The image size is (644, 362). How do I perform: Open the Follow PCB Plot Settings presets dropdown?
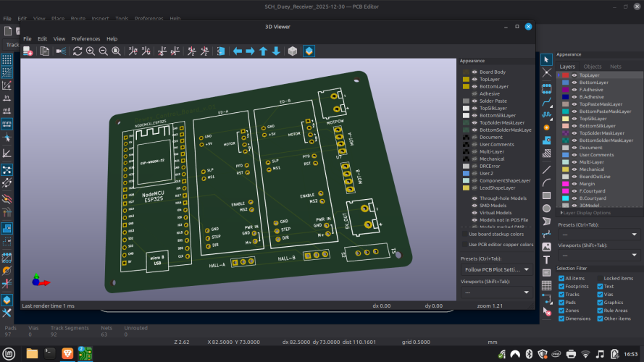coord(495,269)
